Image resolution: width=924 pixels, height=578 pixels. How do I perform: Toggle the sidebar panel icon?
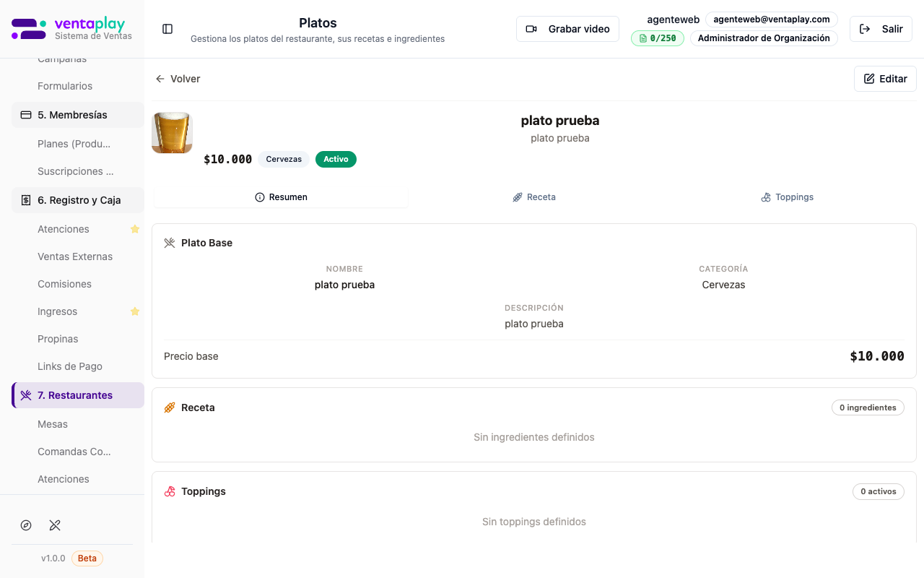[x=167, y=29]
